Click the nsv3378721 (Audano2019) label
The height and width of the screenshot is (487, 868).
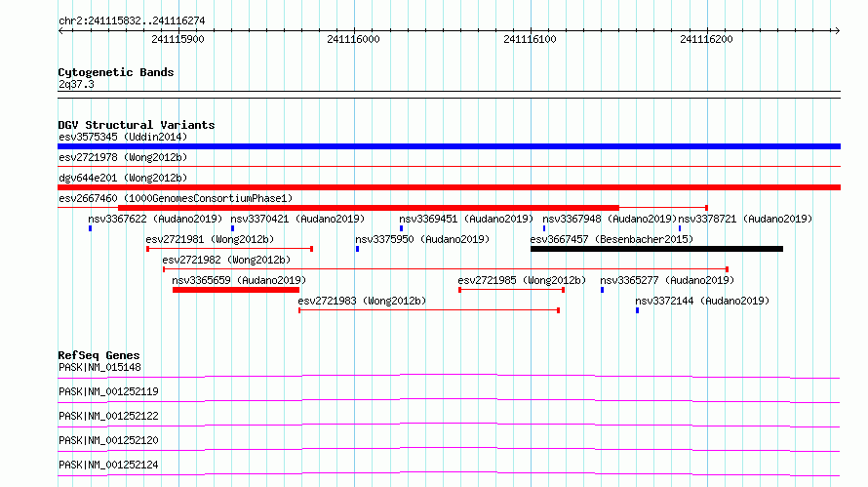pyautogui.click(x=745, y=219)
